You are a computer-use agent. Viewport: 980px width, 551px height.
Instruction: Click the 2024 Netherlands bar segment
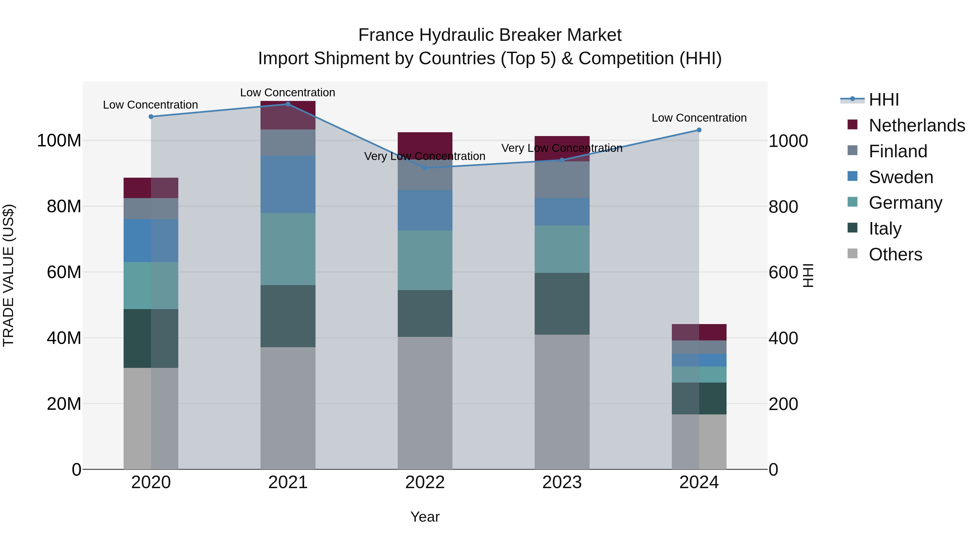pos(699,332)
